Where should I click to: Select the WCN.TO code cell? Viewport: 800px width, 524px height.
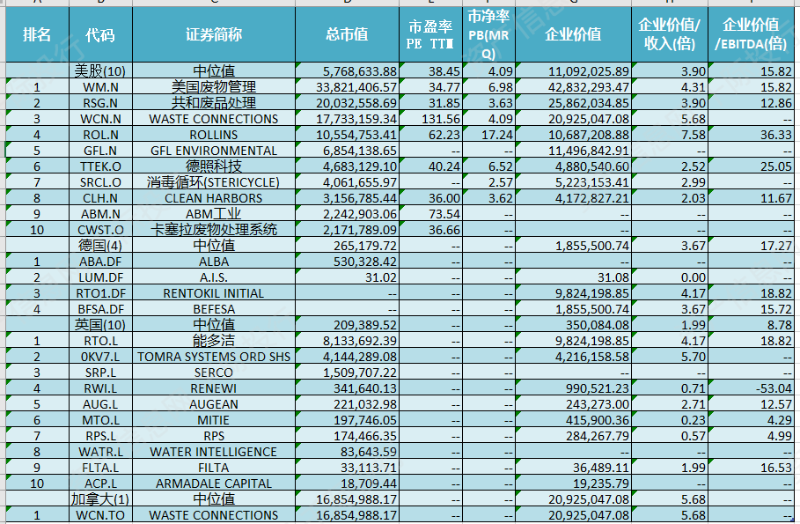(101, 514)
